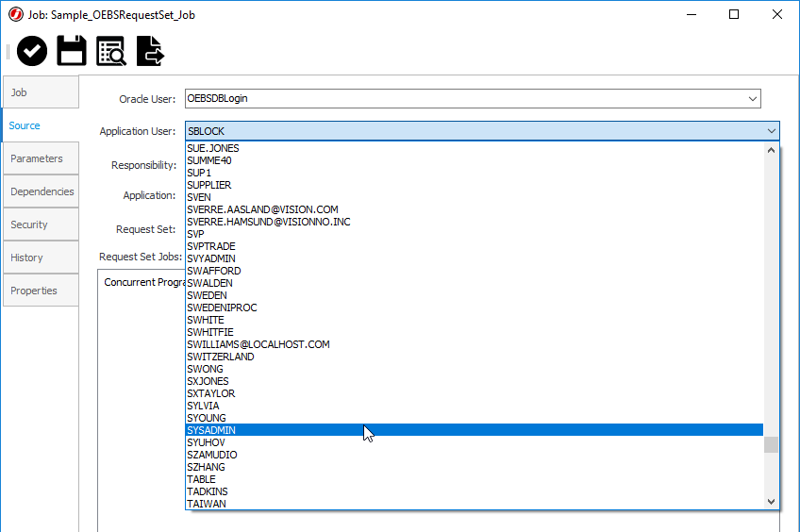Select SYUHOV entry in dropdown
Viewport: 800px width, 532px height.
[475, 442]
